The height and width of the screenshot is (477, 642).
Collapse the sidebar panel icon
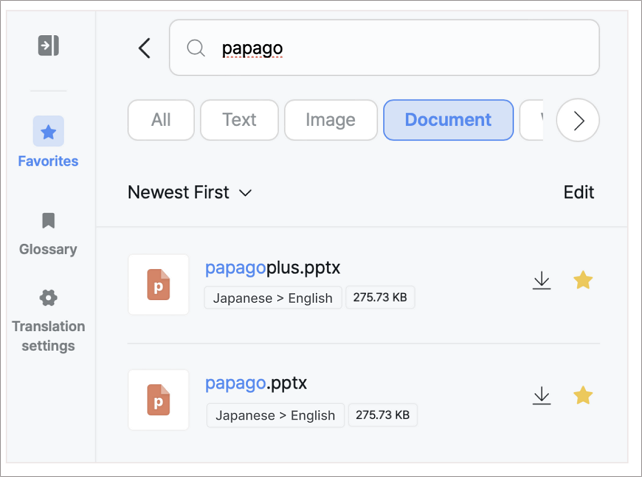pos(48,46)
